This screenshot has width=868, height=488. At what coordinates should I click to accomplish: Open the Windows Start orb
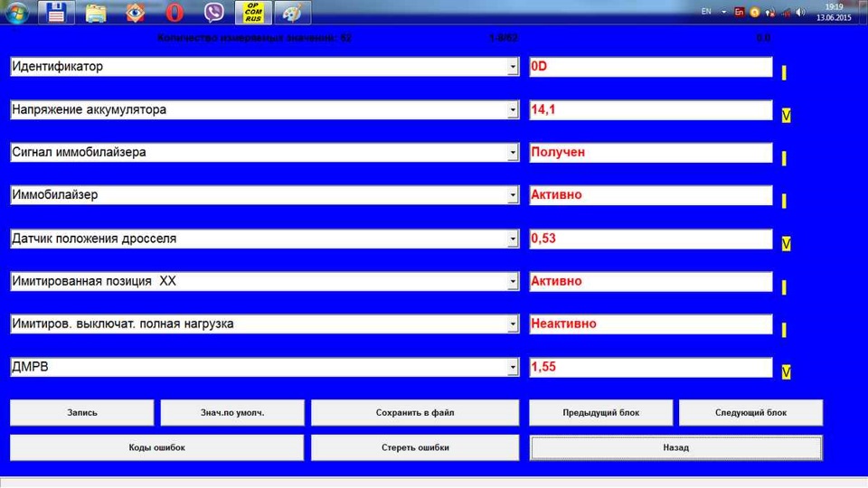(16, 12)
